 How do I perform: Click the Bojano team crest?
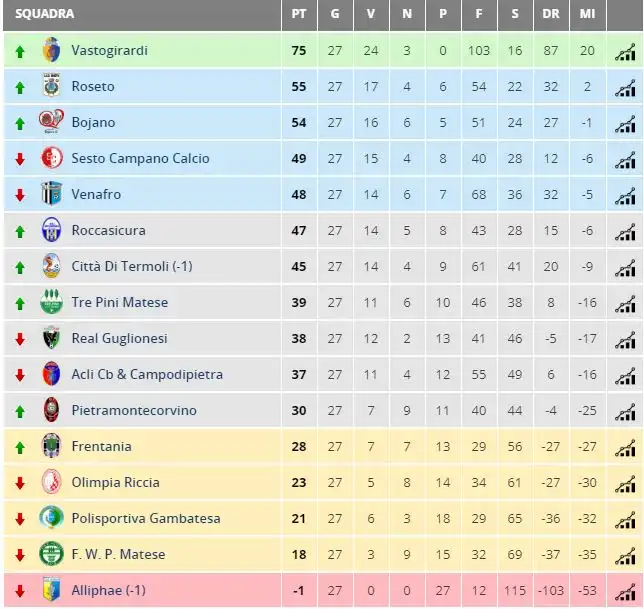(x=51, y=122)
